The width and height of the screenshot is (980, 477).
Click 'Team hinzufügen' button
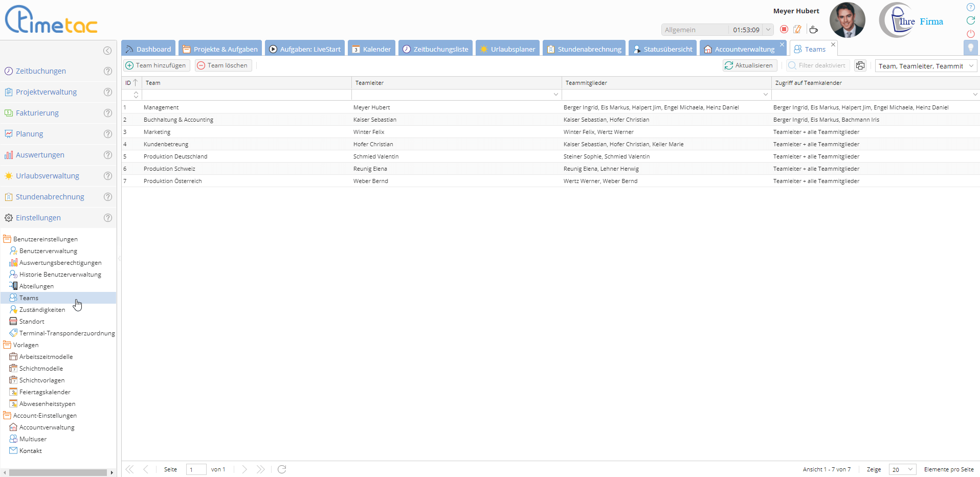(x=156, y=65)
